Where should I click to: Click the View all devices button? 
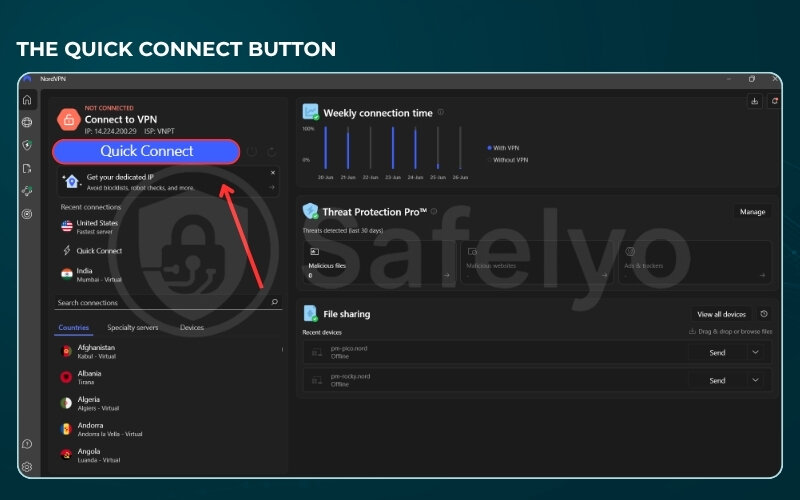(721, 314)
